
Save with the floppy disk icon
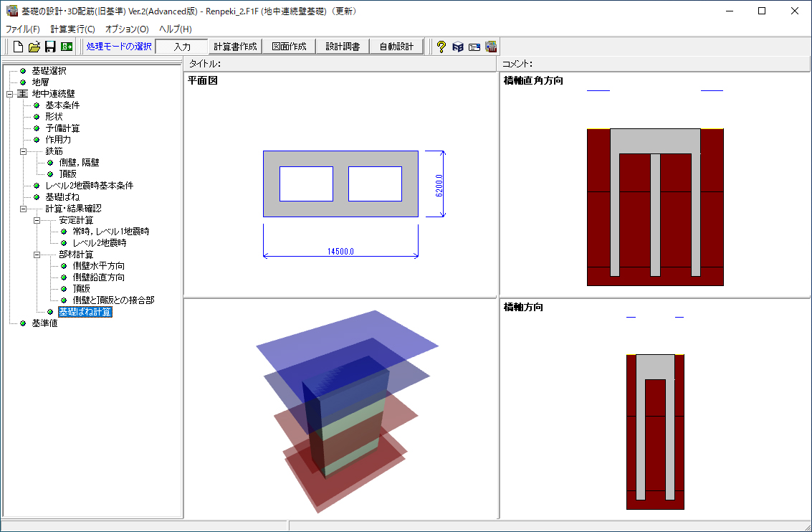(x=50, y=47)
